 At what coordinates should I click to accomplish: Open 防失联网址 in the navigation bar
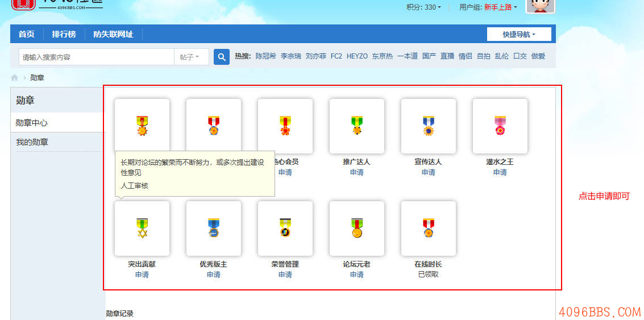(113, 34)
